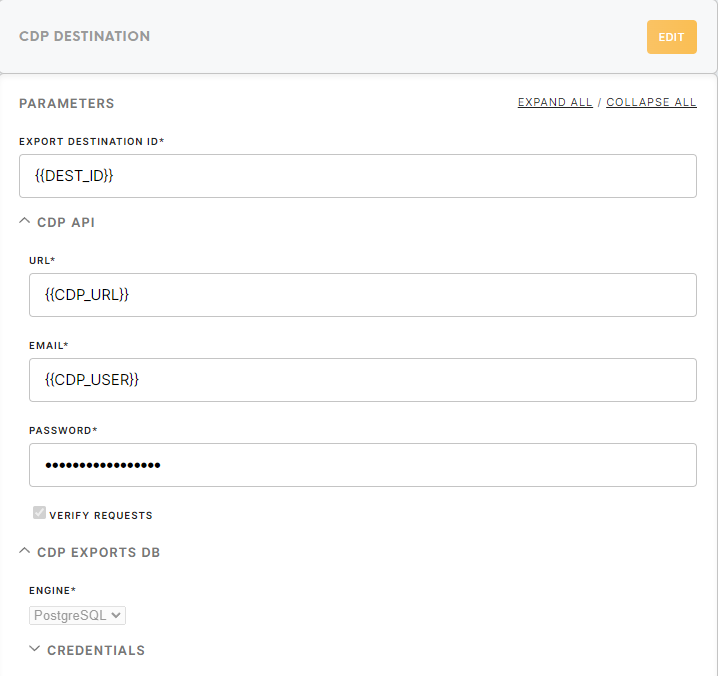Click the PARAMETERS heading
The width and height of the screenshot is (718, 676).
coord(66,104)
